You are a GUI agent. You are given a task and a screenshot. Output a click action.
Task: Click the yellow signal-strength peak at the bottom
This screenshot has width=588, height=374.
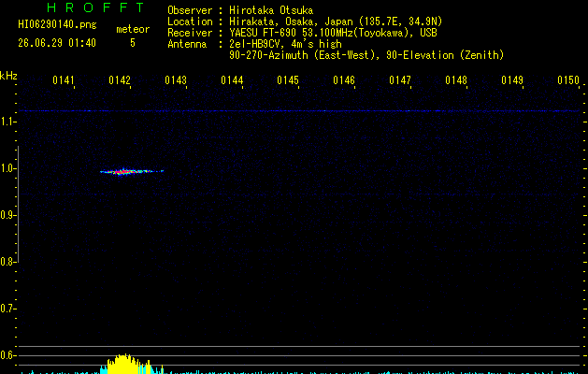(x=125, y=364)
